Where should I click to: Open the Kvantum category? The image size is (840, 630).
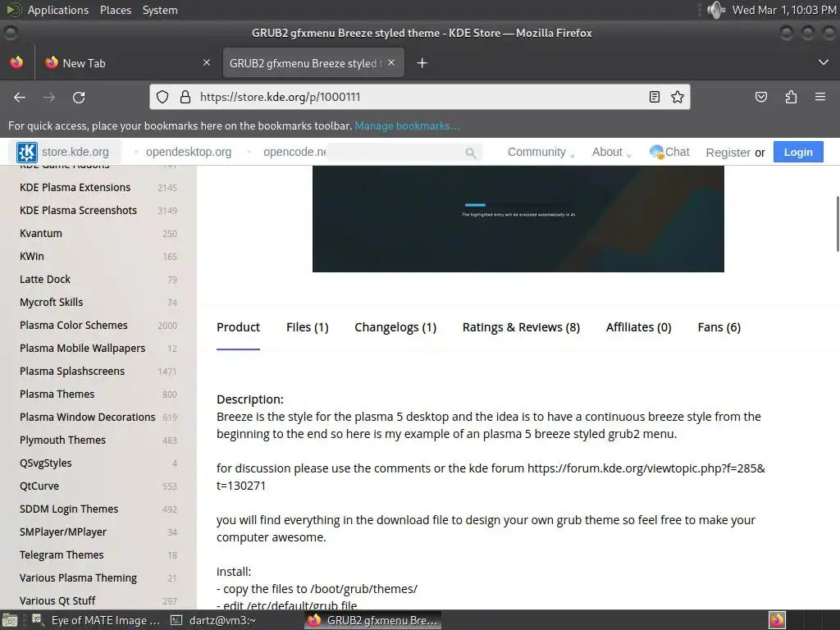click(41, 234)
